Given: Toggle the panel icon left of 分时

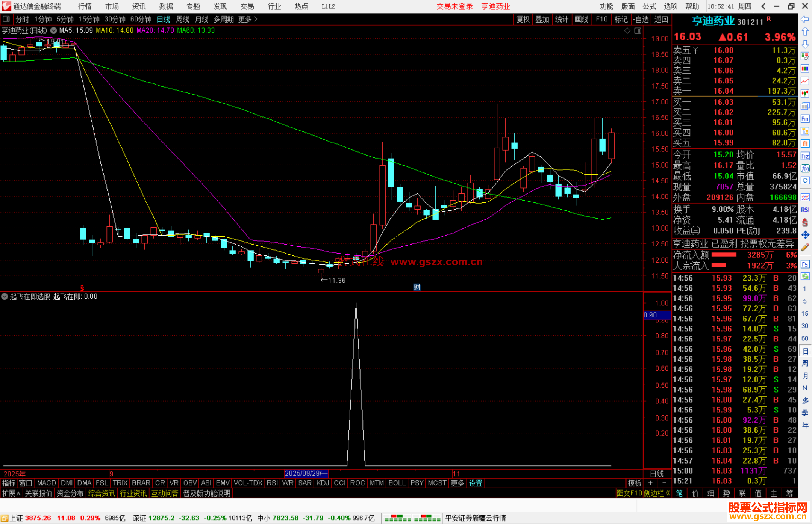Looking at the screenshot, I should point(6,19).
